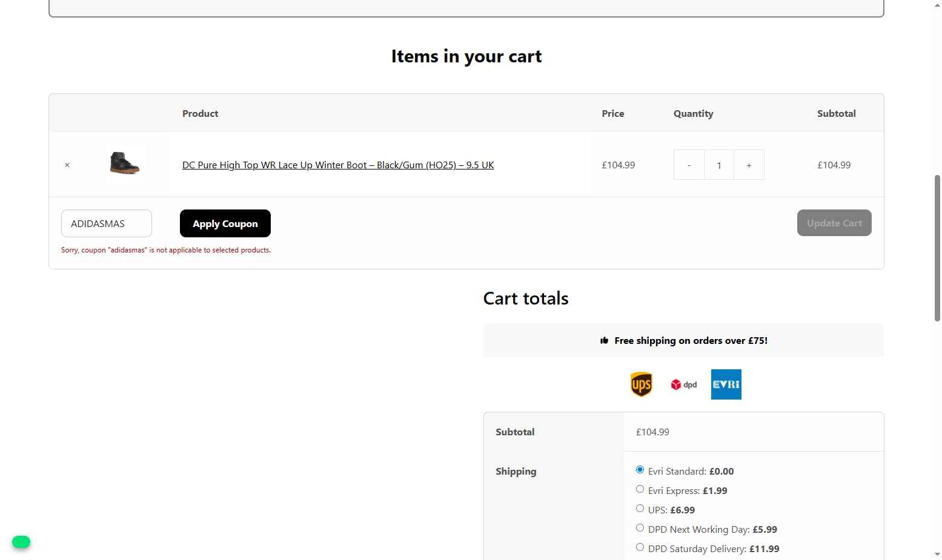Select Evri Standard free shipping
This screenshot has height=560, width=942.
(640, 470)
